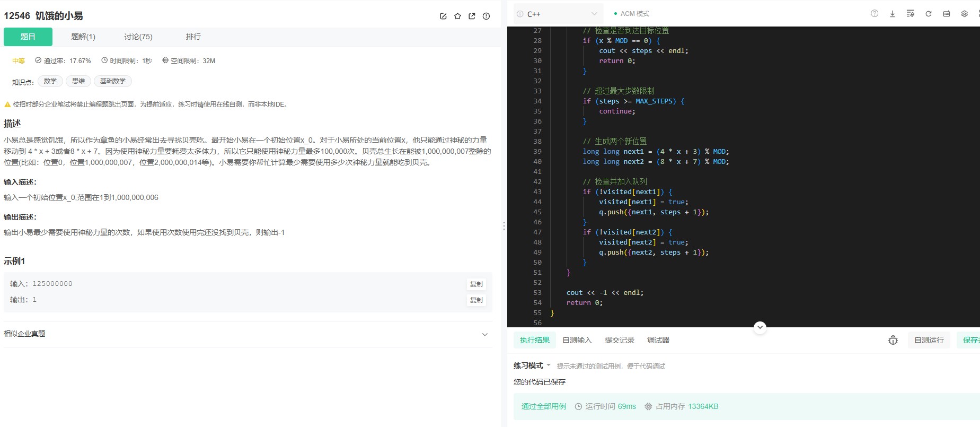This screenshot has height=427, width=980.
Task: Click the format code icon
Action: [x=910, y=14]
